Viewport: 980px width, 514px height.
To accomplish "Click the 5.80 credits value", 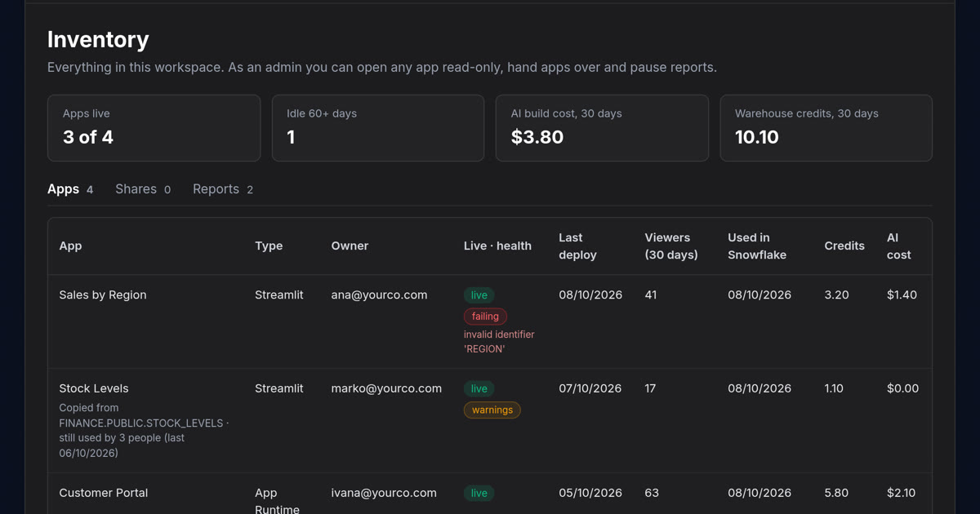I will (836, 494).
